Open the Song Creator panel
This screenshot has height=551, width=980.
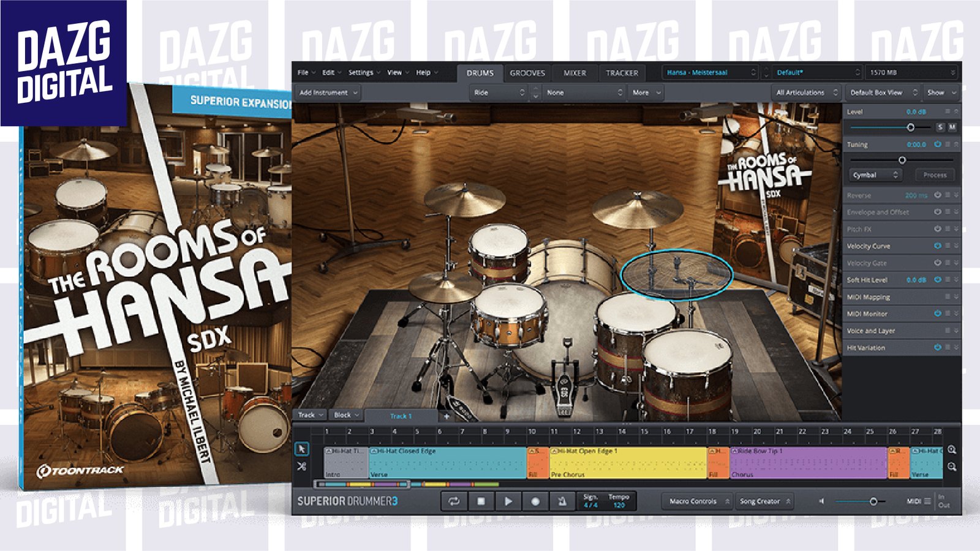(x=764, y=501)
